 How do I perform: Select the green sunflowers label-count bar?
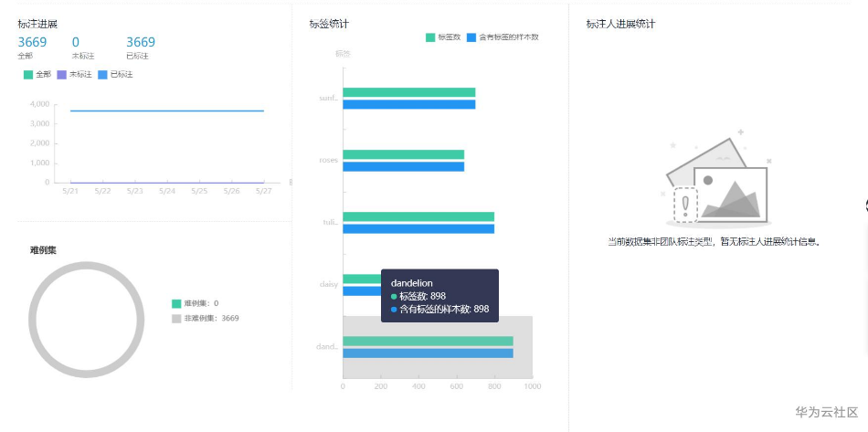[409, 92]
